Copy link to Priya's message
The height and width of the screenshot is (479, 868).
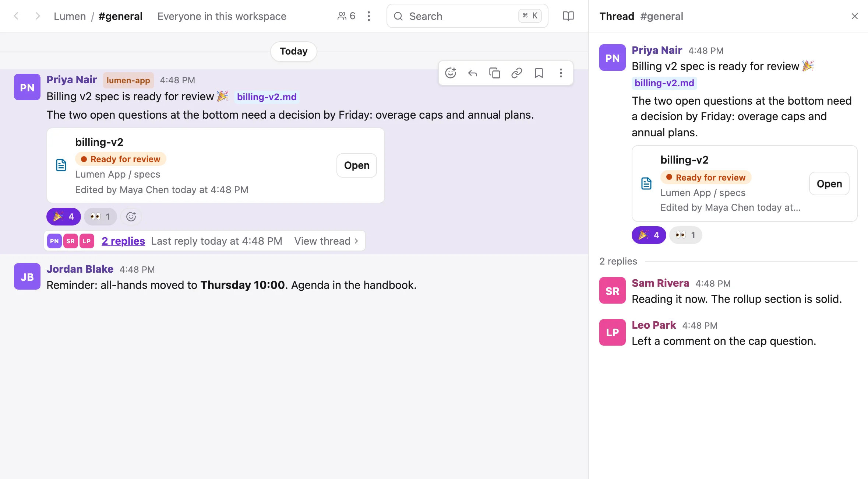(x=517, y=73)
